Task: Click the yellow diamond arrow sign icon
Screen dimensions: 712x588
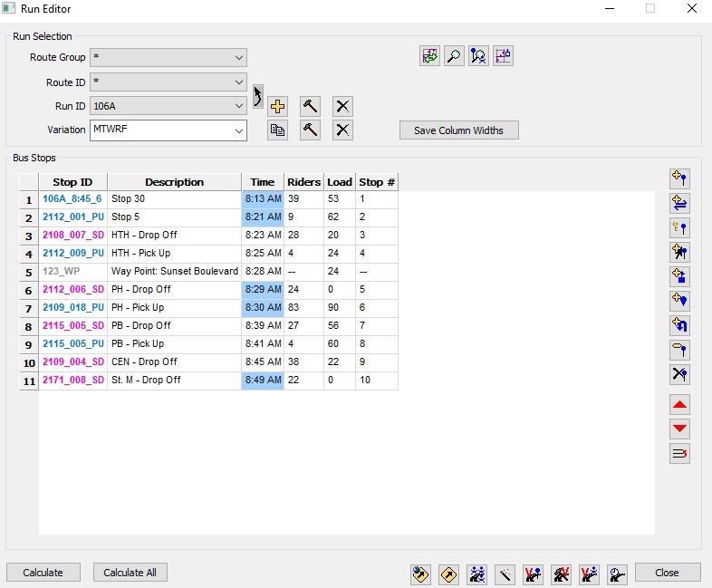Action: pos(449,574)
